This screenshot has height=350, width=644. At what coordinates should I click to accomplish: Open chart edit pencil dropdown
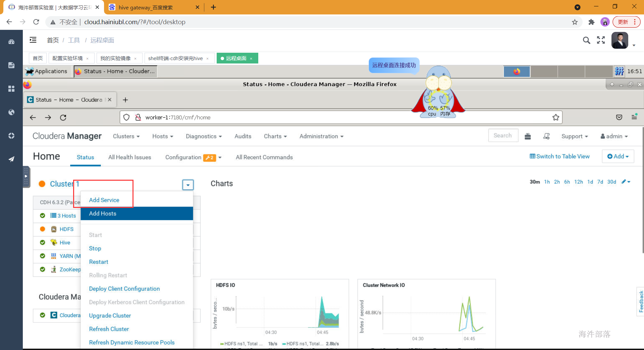click(626, 182)
